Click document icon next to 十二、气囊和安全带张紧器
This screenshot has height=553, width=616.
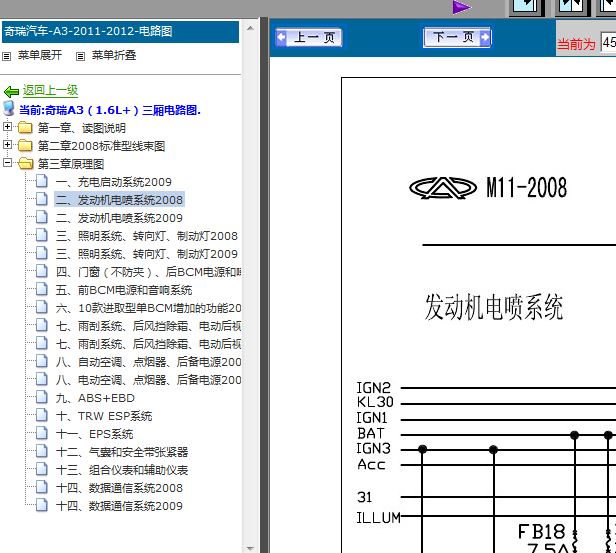tap(42, 452)
